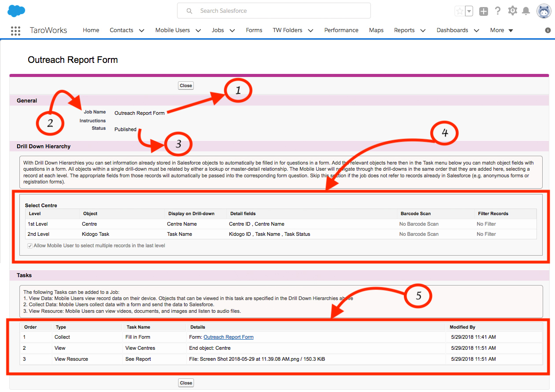Screen dimensions: 555x392
Task: Open the Mobile Users tab
Action: click(x=173, y=30)
